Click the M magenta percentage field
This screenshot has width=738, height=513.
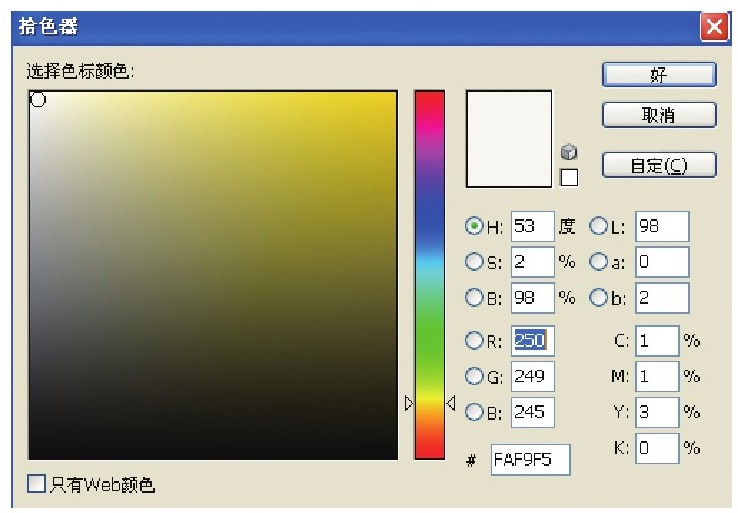[x=657, y=376]
